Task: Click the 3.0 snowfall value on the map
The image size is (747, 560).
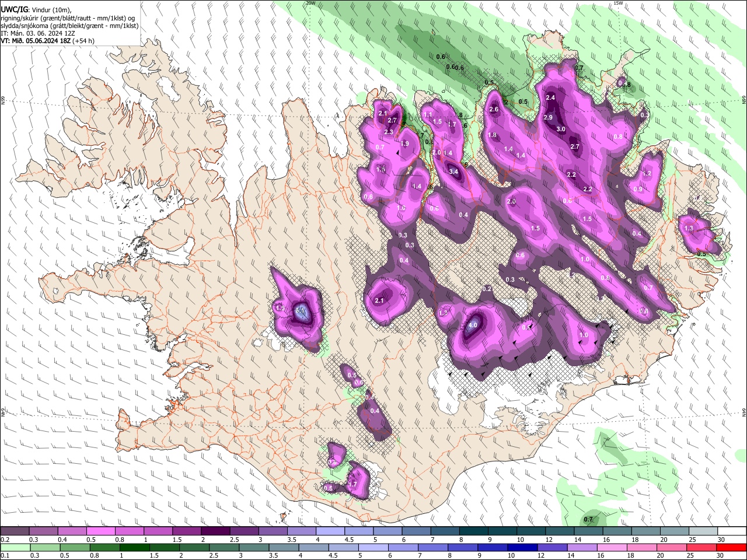Action: [561, 129]
